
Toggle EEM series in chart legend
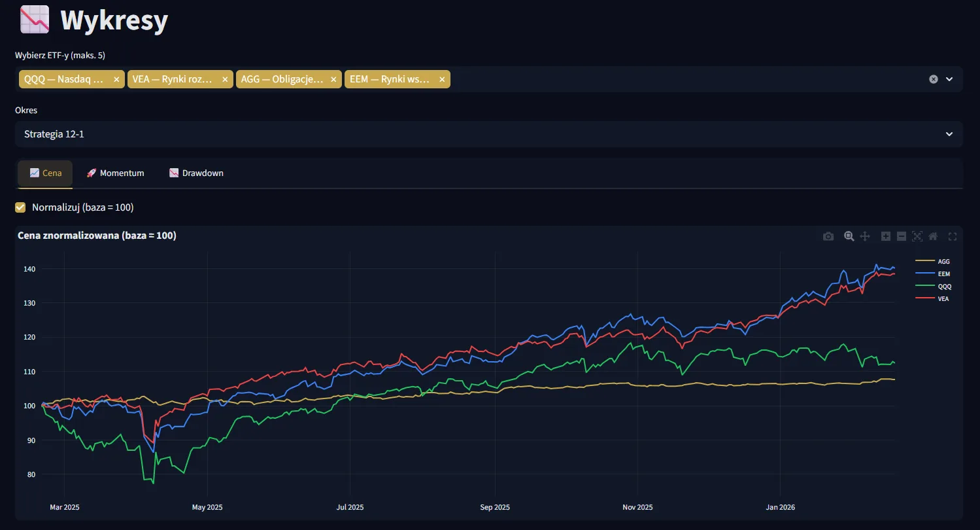932,274
